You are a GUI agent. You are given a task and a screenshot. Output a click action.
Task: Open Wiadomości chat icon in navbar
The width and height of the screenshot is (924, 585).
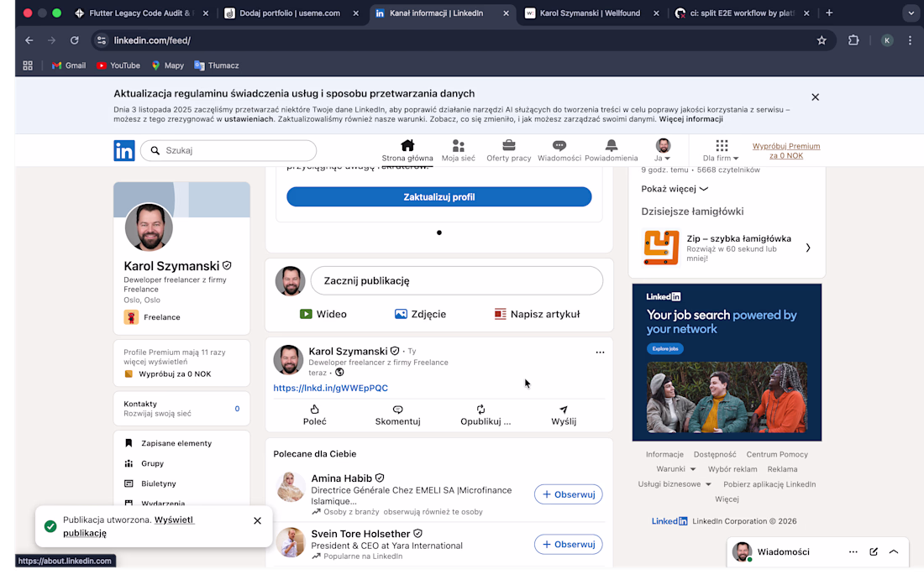[x=559, y=146]
